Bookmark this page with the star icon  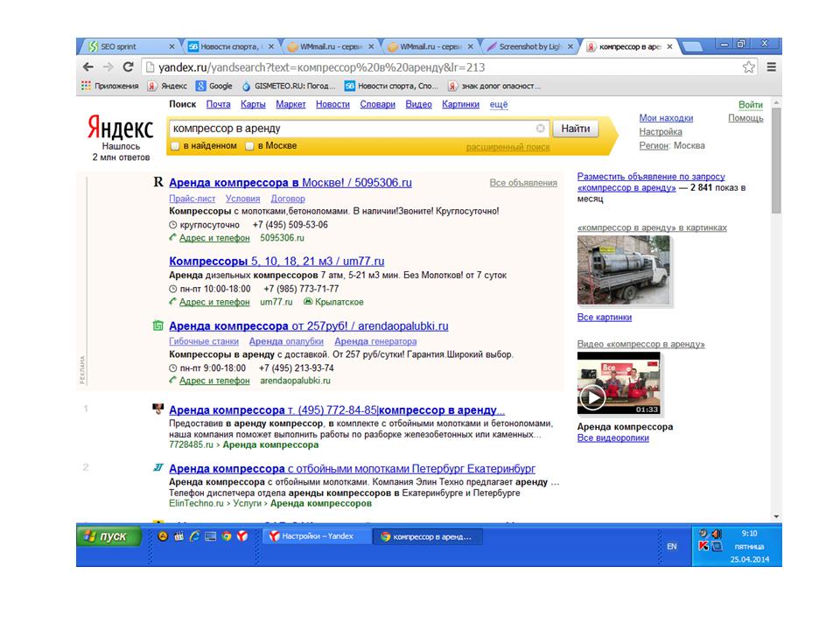pyautogui.click(x=748, y=67)
